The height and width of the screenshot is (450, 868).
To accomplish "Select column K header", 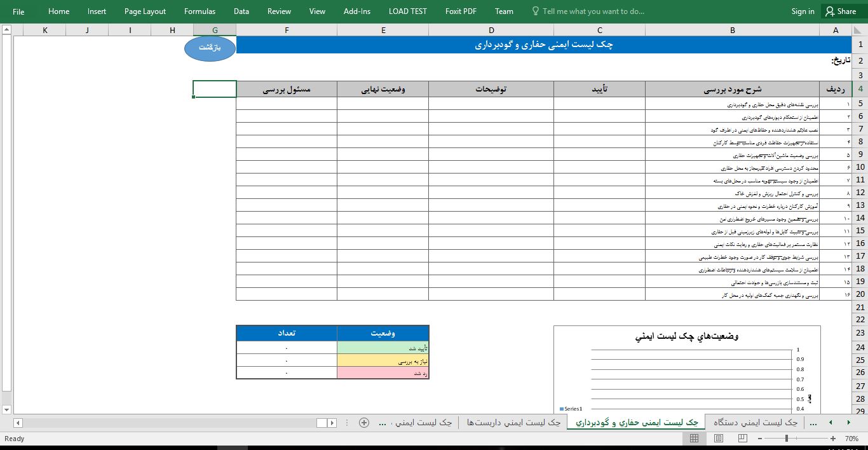I will click(44, 30).
